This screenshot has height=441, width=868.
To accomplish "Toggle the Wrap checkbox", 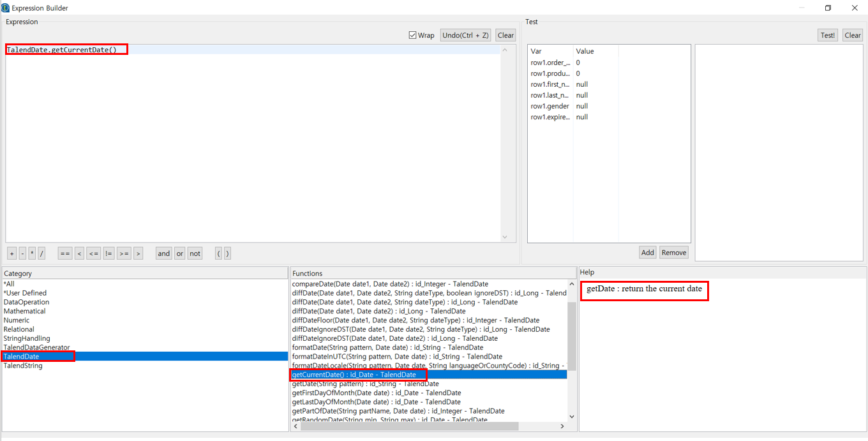I will pyautogui.click(x=412, y=35).
